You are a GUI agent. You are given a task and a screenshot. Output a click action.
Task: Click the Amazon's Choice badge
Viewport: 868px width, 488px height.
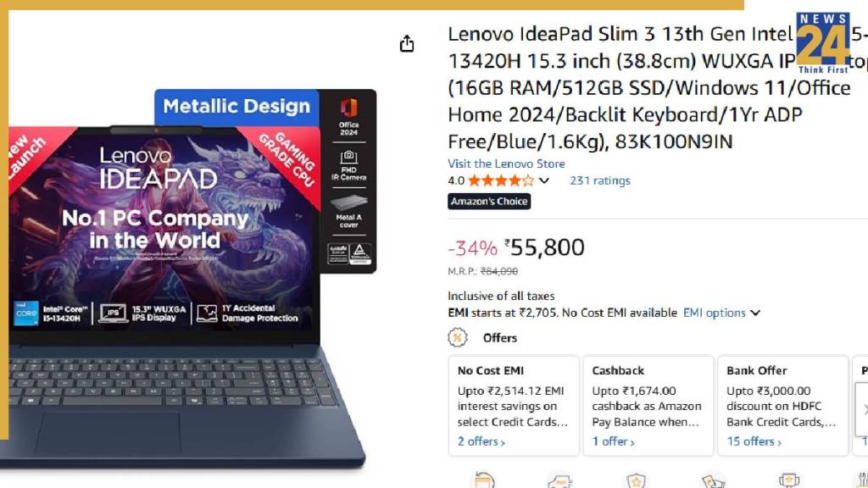point(489,202)
